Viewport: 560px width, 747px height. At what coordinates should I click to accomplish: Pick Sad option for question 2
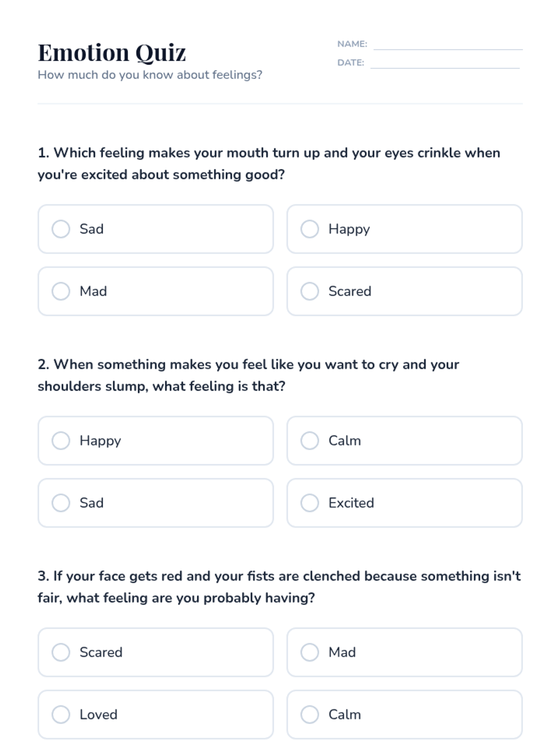coord(61,503)
